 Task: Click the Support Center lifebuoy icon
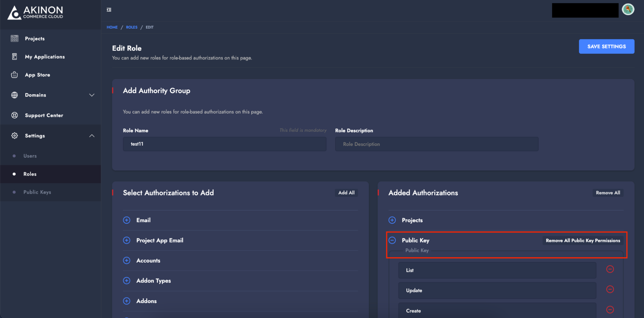(x=14, y=115)
